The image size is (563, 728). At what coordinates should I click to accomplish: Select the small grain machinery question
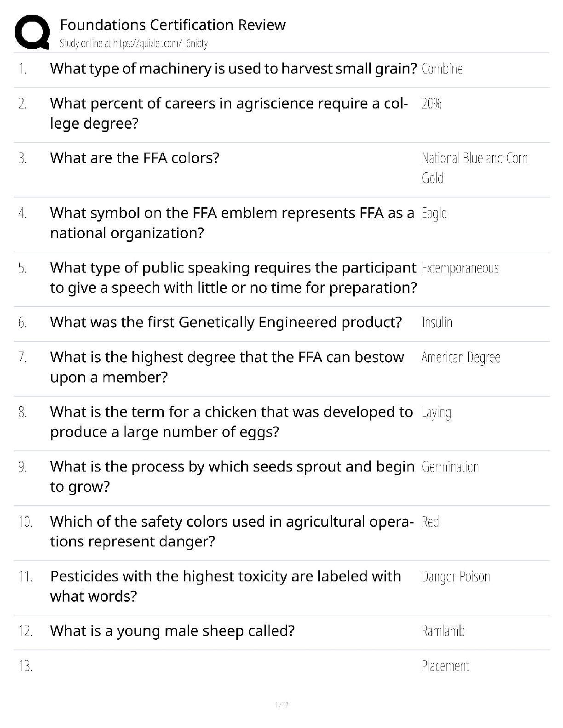[x=233, y=68]
